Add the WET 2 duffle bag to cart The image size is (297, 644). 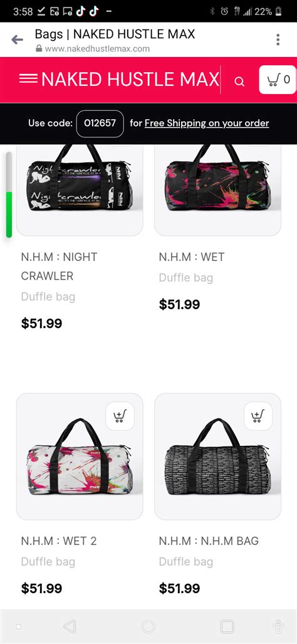pos(120,416)
